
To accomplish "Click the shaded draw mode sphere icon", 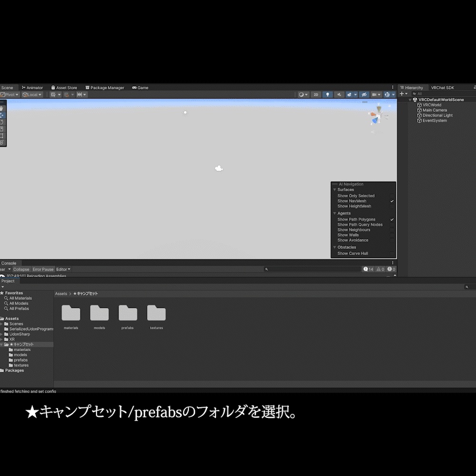I will pos(301,94).
